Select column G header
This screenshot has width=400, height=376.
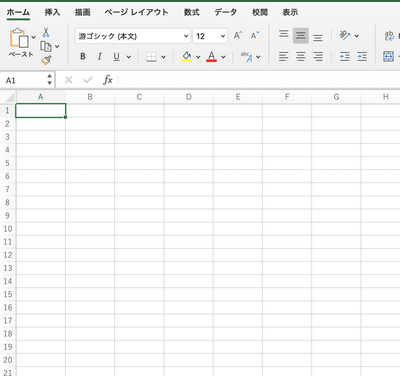pyautogui.click(x=336, y=97)
